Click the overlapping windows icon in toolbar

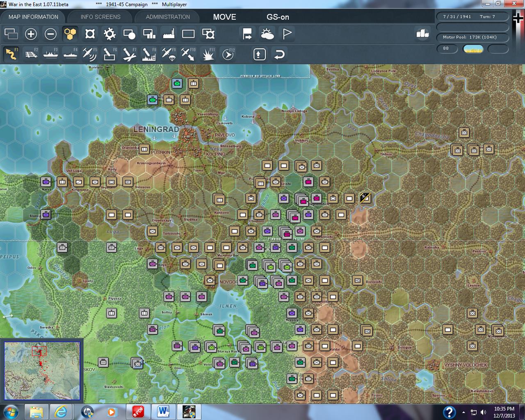tap(11, 34)
